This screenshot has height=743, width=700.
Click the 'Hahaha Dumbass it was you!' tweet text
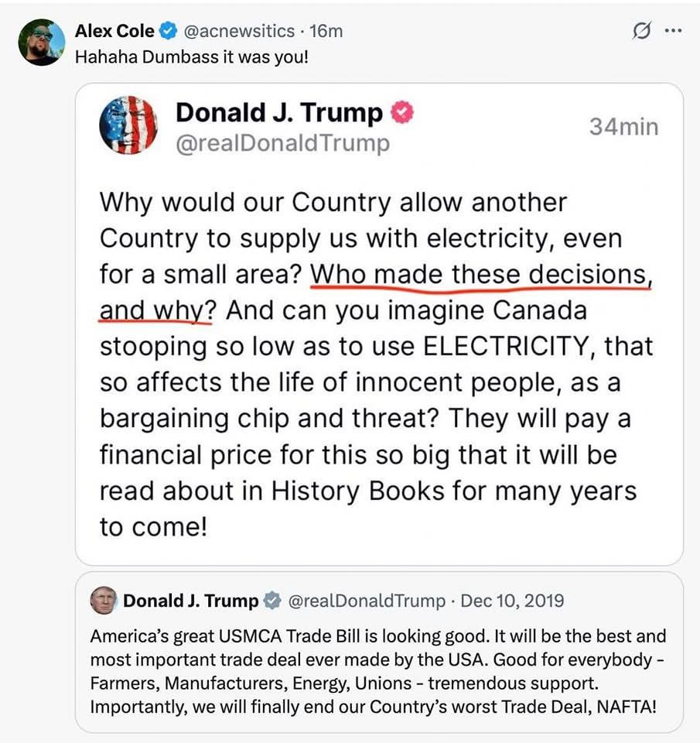pyautogui.click(x=192, y=56)
